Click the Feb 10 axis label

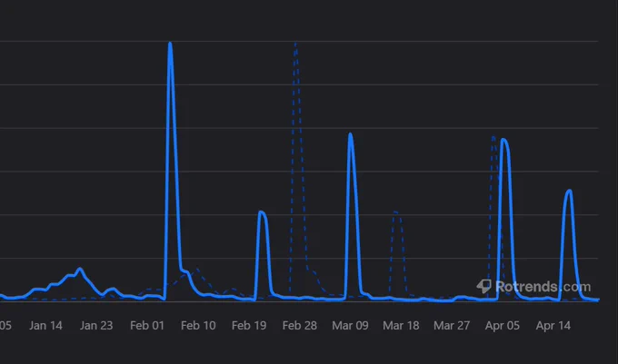[x=198, y=326]
